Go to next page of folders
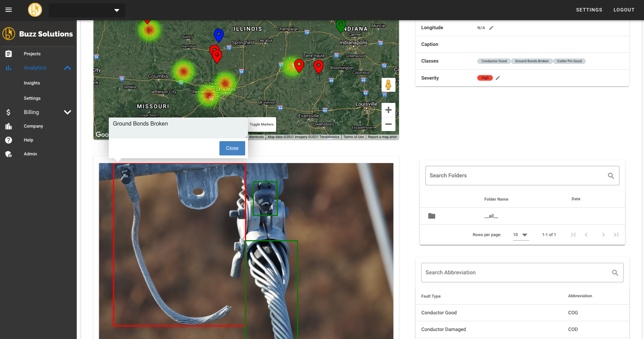This screenshot has width=644, height=339. (x=603, y=235)
